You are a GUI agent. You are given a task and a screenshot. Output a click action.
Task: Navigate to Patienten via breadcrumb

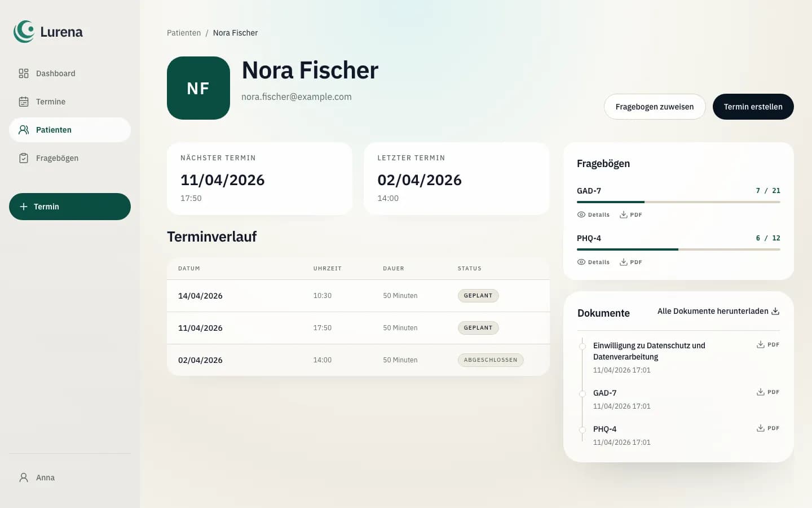coord(184,33)
